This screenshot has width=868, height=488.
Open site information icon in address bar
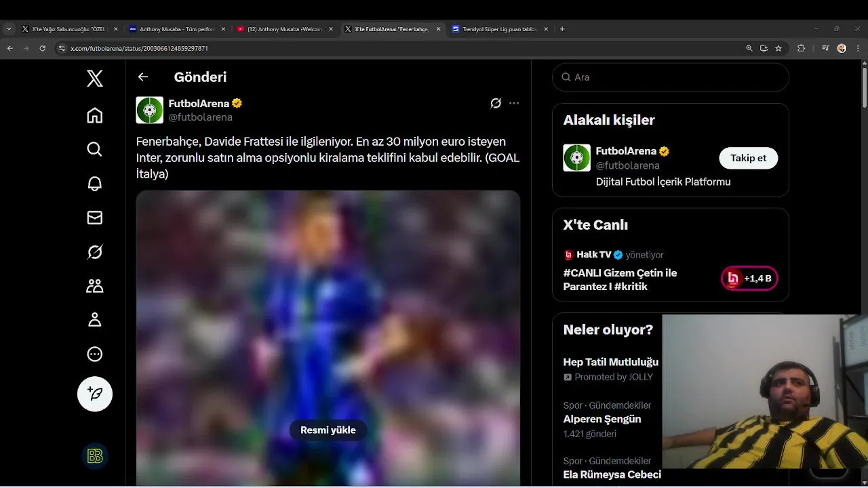click(62, 49)
